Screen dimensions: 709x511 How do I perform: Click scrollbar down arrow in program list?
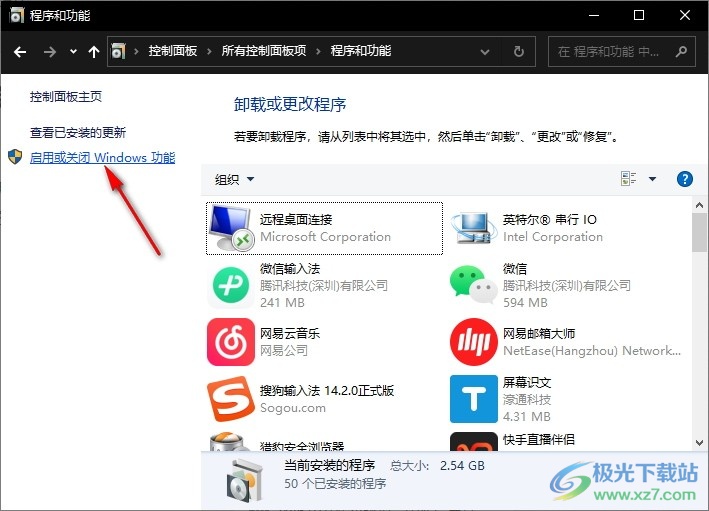[x=699, y=443]
